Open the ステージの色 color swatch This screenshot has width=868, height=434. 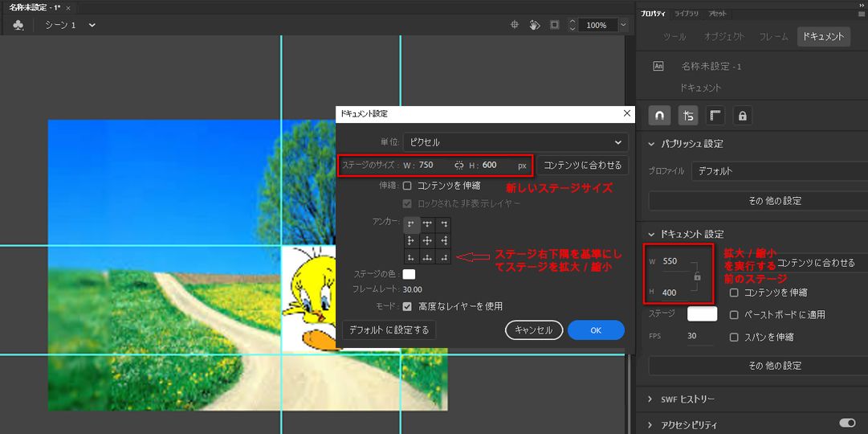[409, 274]
